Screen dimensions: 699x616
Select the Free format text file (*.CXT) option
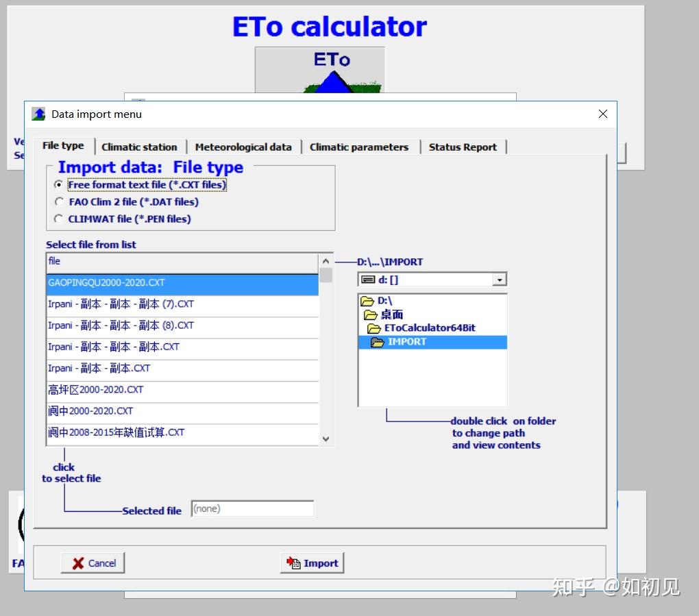(x=59, y=184)
